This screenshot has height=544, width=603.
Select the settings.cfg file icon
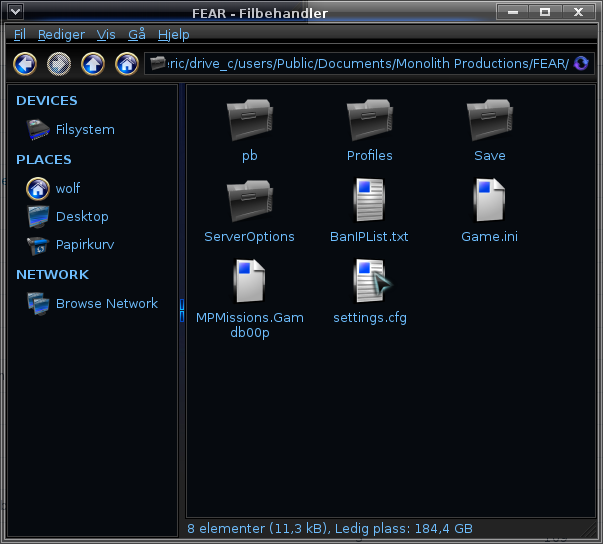pyautogui.click(x=370, y=281)
